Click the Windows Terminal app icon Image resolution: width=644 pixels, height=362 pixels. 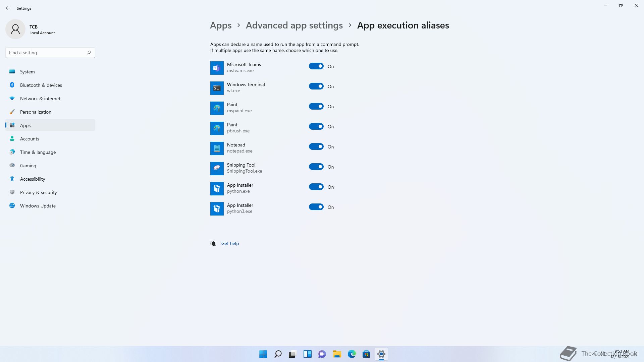point(217,88)
